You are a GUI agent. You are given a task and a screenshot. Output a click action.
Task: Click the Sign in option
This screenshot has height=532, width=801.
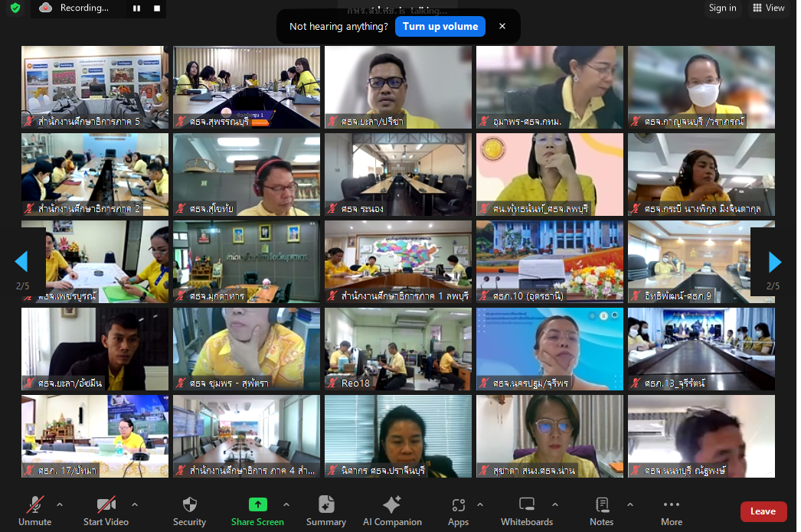click(722, 8)
